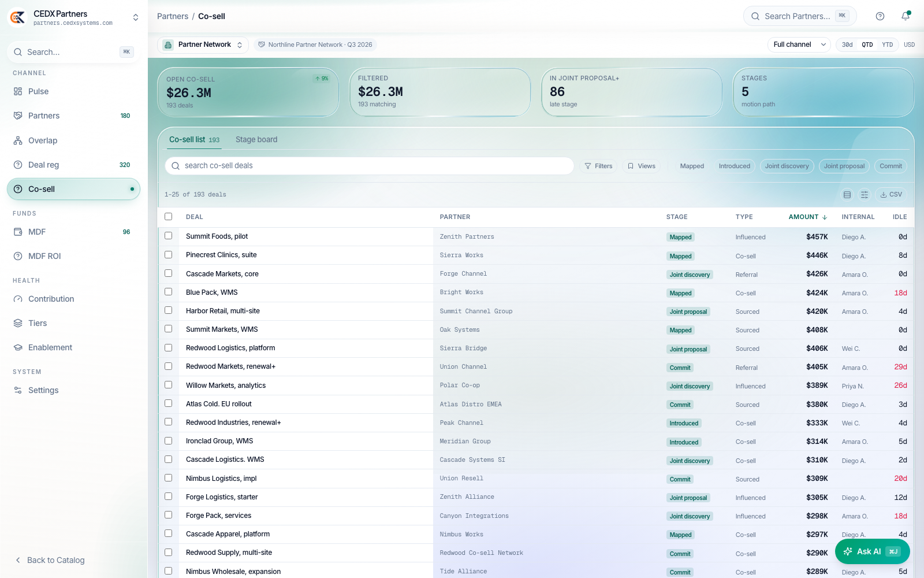This screenshot has width=924, height=578.
Task: Check the Forge Pack, services row checkbox
Action: pyautogui.click(x=169, y=515)
